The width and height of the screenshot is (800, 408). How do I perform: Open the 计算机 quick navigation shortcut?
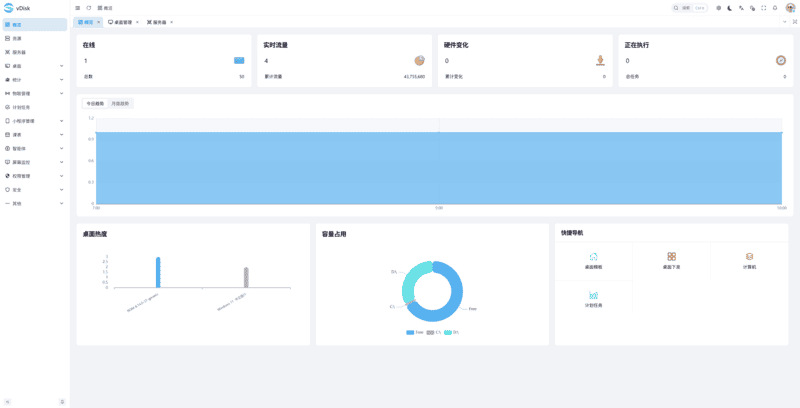tap(749, 260)
